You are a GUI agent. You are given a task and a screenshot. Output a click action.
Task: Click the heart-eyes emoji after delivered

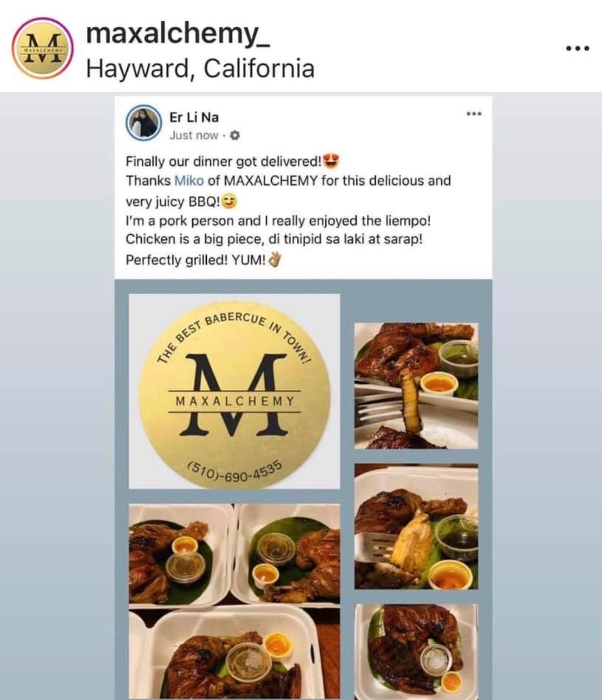(331, 160)
